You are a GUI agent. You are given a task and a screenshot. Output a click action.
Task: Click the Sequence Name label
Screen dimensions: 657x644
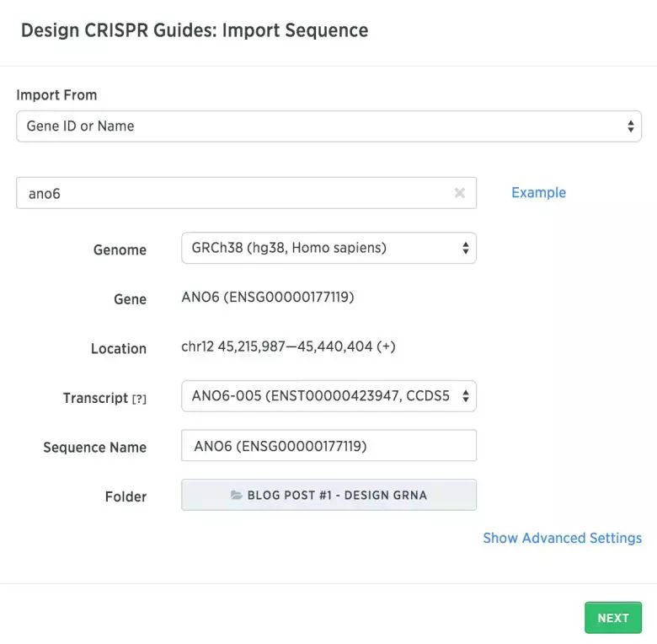tap(94, 448)
